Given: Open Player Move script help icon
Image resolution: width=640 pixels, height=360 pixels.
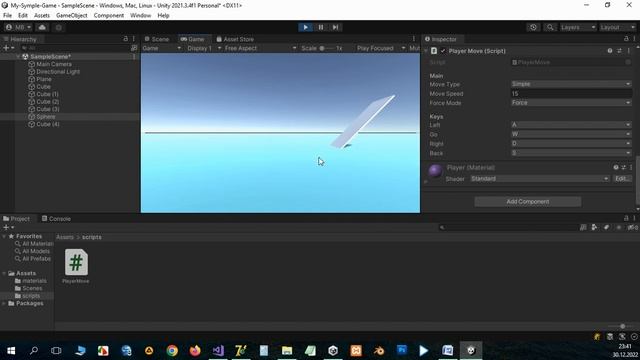Looking at the screenshot, I should click(610, 51).
